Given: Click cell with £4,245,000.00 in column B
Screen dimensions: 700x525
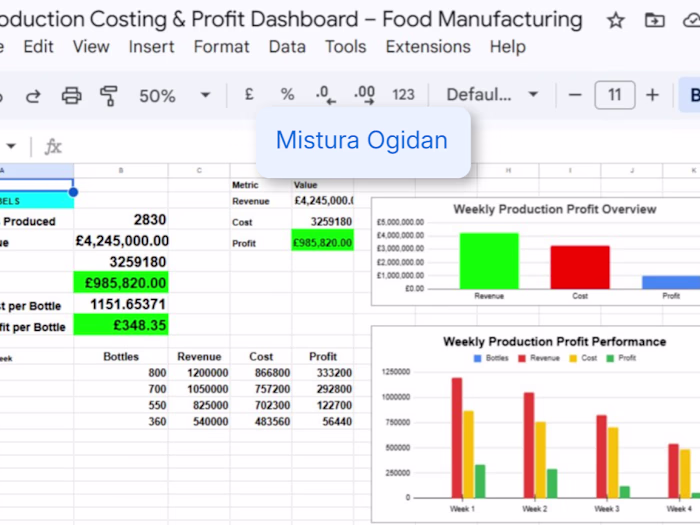Looking at the screenshot, I should pyautogui.click(x=121, y=241).
